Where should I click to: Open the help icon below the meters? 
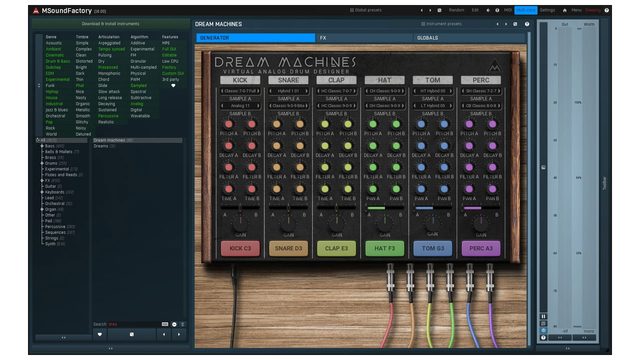coord(543,338)
